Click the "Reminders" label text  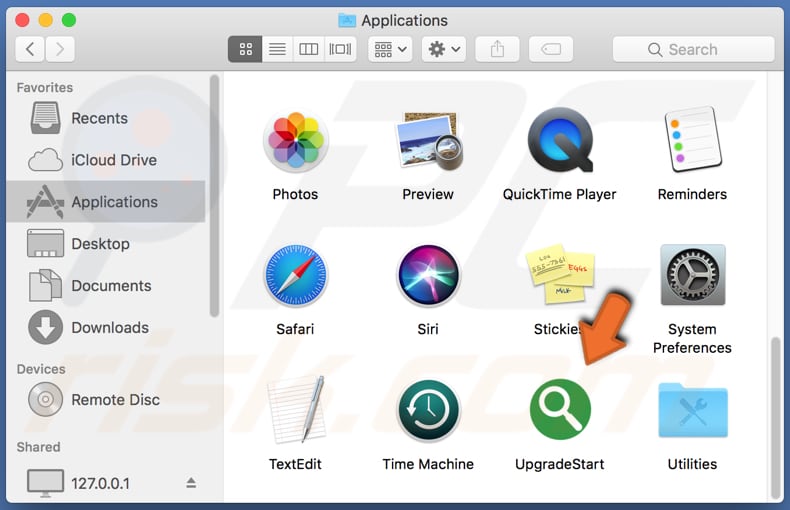click(x=692, y=194)
